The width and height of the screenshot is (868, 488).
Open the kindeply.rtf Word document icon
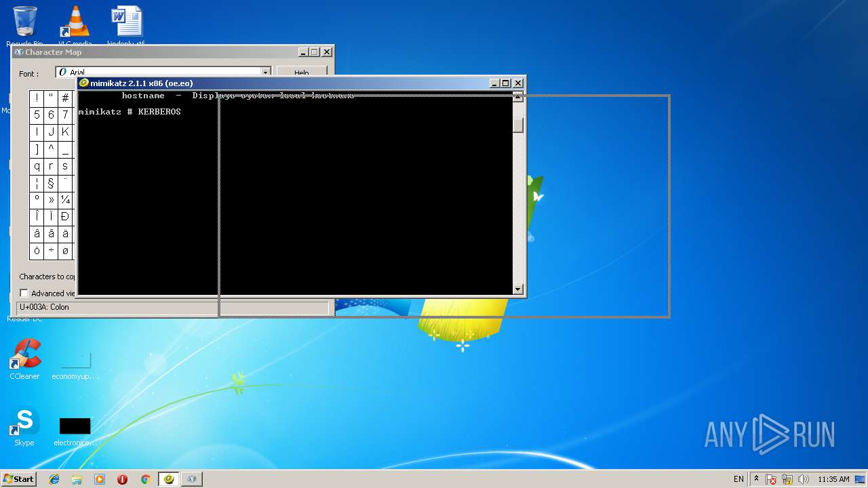click(127, 26)
